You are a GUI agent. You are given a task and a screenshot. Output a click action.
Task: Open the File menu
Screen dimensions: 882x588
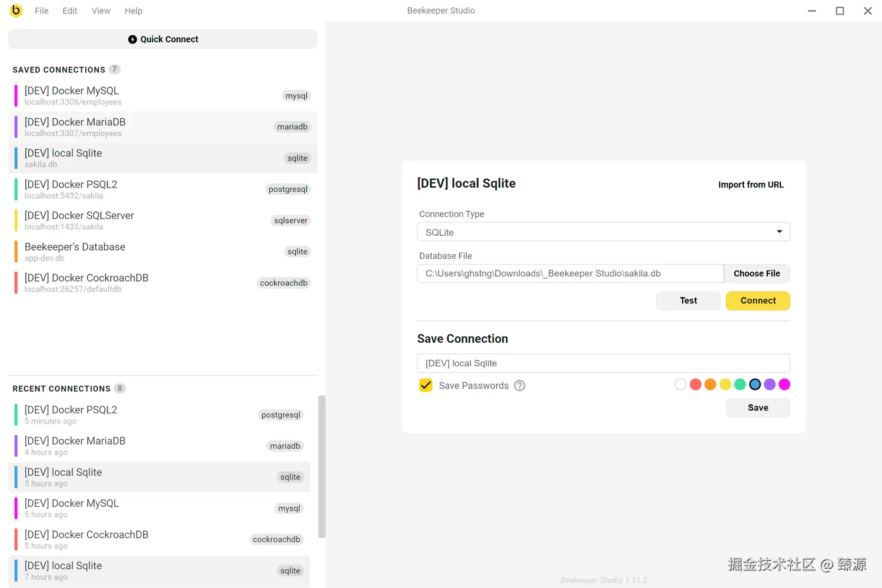click(42, 11)
